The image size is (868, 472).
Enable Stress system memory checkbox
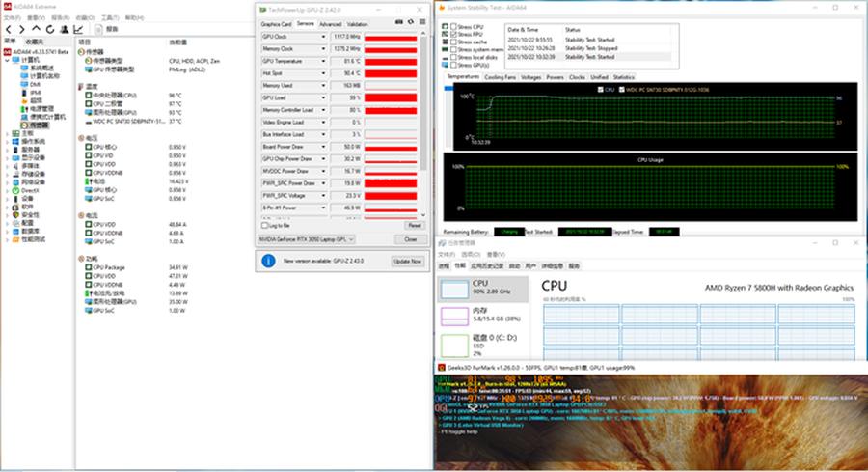pos(454,50)
